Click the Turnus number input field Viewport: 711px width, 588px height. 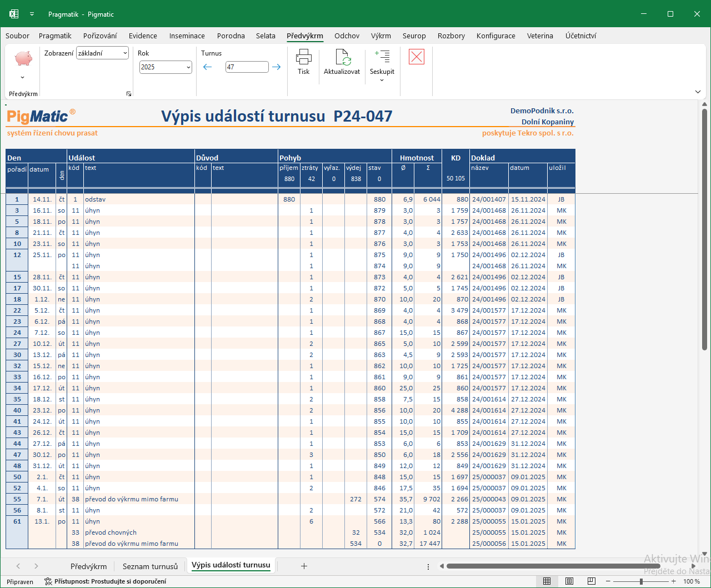pos(247,67)
